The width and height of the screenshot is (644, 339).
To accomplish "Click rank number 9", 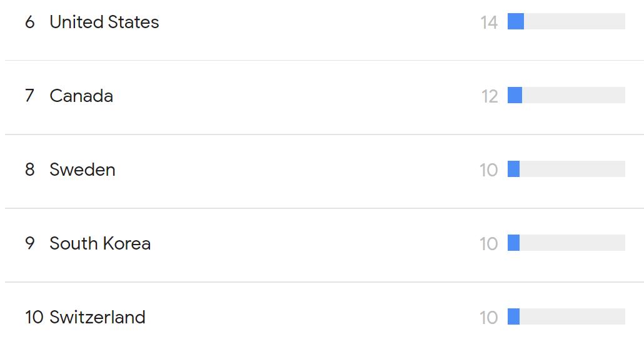I will 29,243.
